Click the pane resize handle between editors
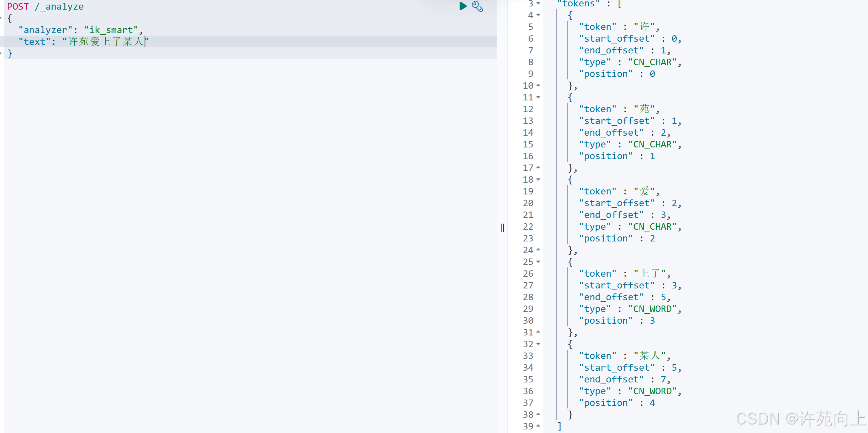This screenshot has width=868, height=433. point(502,228)
